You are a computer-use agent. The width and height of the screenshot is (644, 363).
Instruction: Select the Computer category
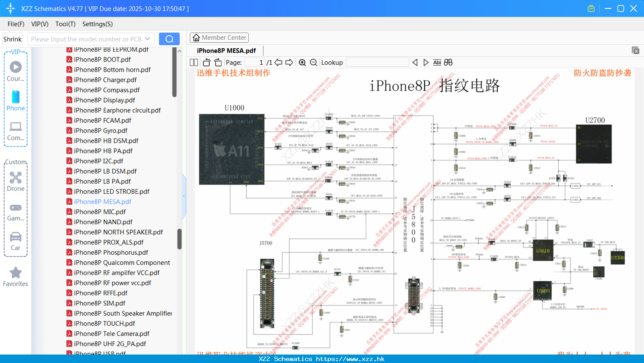(x=16, y=131)
